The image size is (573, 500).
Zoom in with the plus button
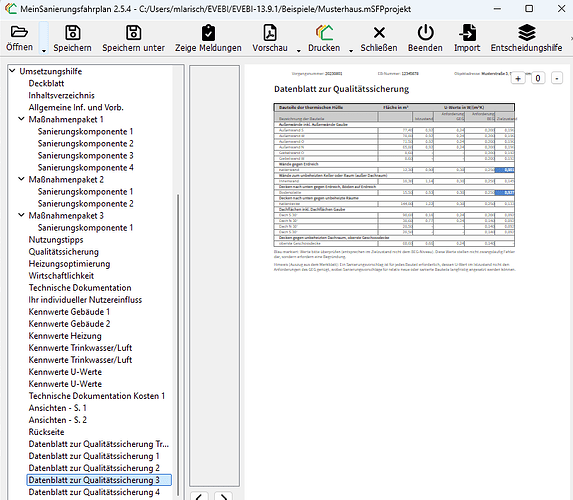[518, 78]
